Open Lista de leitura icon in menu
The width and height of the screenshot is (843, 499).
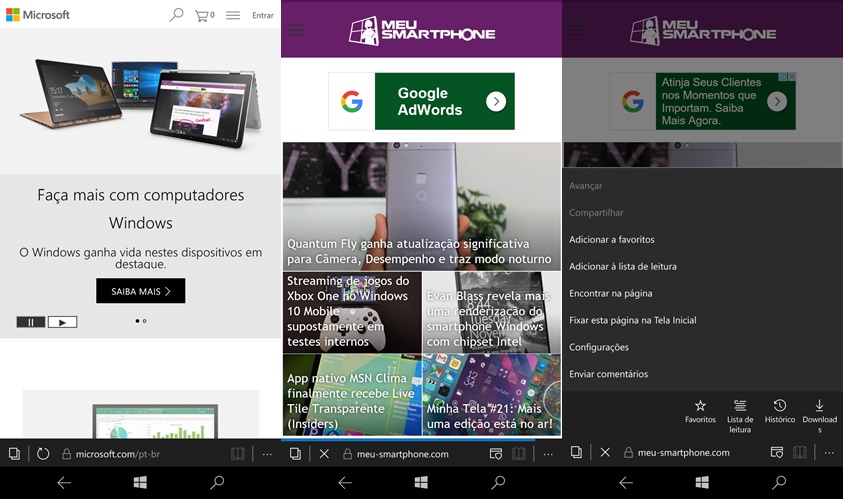pyautogui.click(x=740, y=416)
